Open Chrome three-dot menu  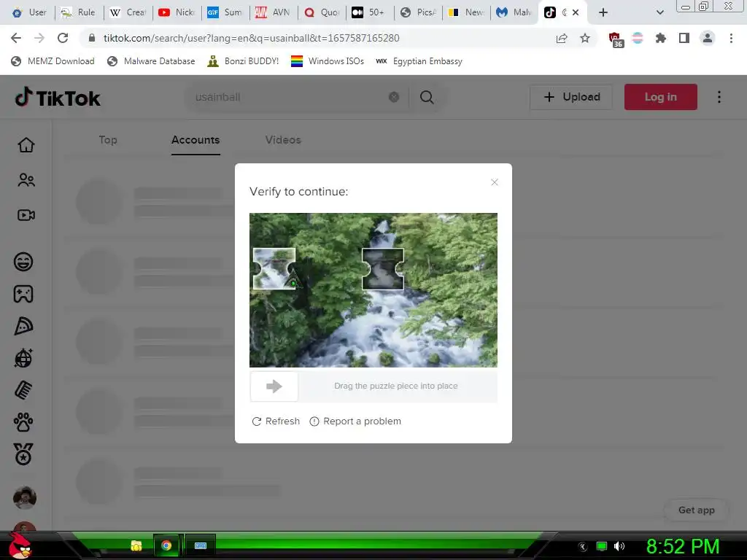click(x=731, y=38)
